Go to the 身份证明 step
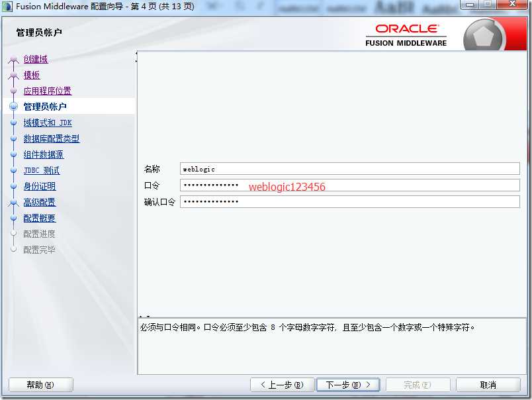Image resolution: width=532 pixels, height=400 pixels. 39,186
